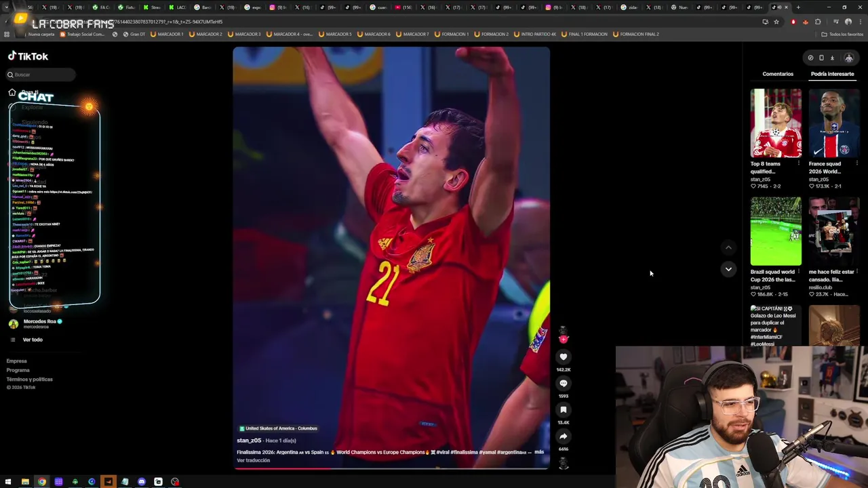Click the orange highlighted taskbar app
The width and height of the screenshot is (868, 488).
pyautogui.click(x=108, y=482)
